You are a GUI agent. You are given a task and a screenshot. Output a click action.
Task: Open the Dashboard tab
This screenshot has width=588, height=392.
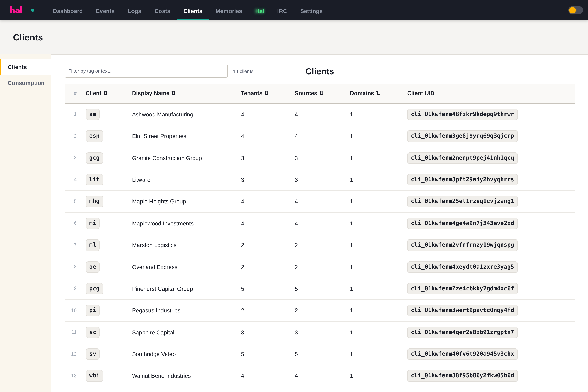pyautogui.click(x=68, y=11)
